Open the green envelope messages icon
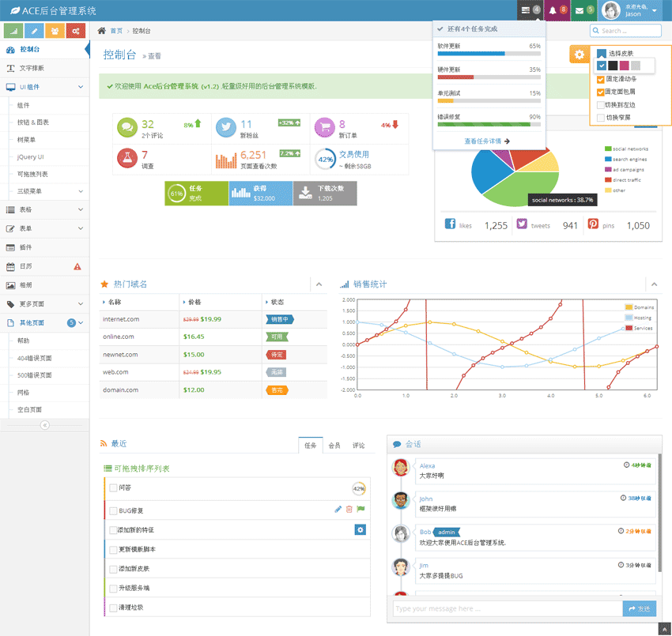 (584, 10)
